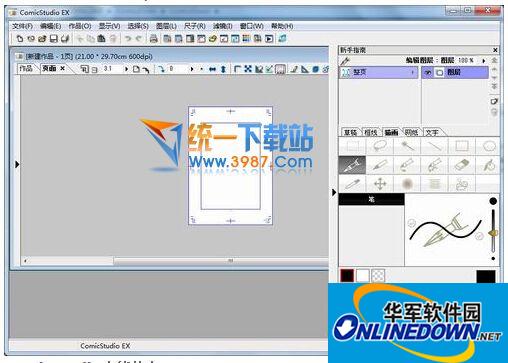
Task: Select the Stamp tool in bottom tool row
Action: (462, 183)
